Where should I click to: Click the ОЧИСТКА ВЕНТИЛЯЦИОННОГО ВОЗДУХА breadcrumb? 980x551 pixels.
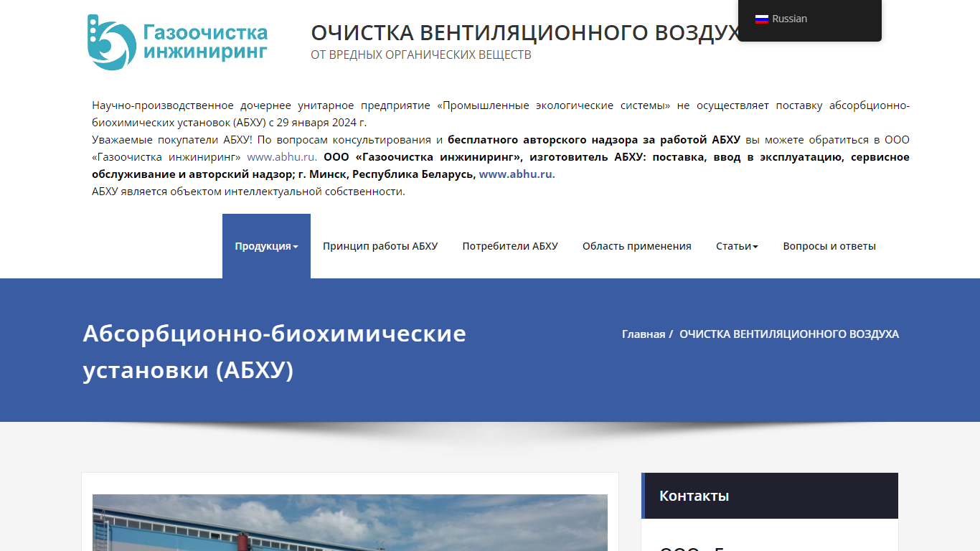click(x=789, y=334)
